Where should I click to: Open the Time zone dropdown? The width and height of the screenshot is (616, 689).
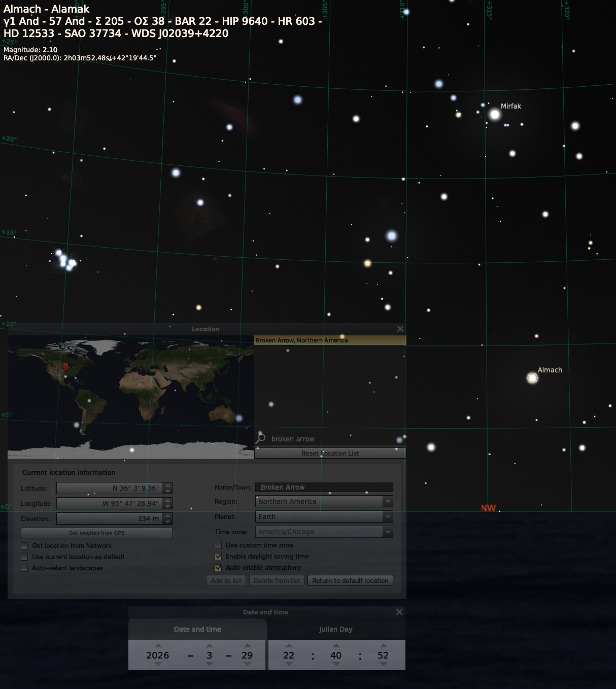[388, 532]
